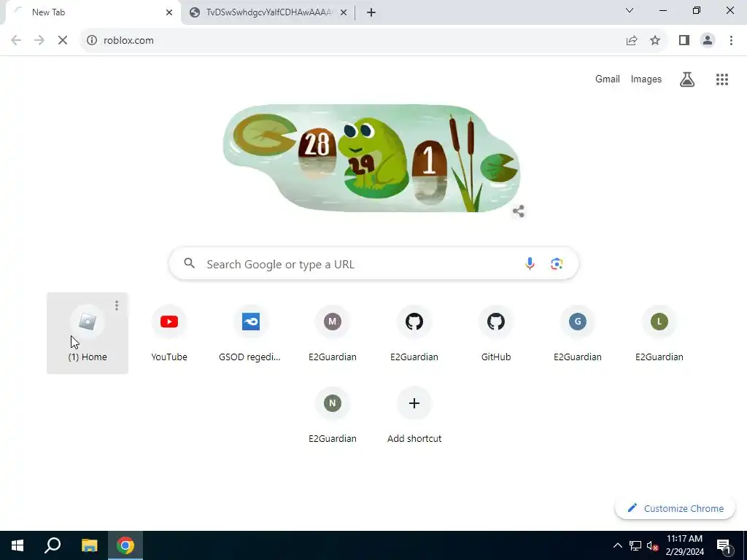Screen dimensions: 747x560
Task: Open the GSOD regedi... shortcut
Action: [251, 332]
